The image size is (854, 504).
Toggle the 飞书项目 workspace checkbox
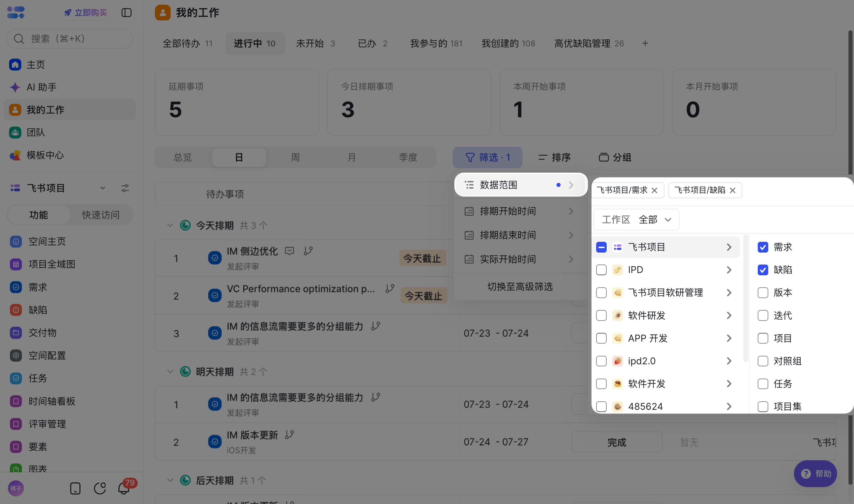[x=601, y=247]
